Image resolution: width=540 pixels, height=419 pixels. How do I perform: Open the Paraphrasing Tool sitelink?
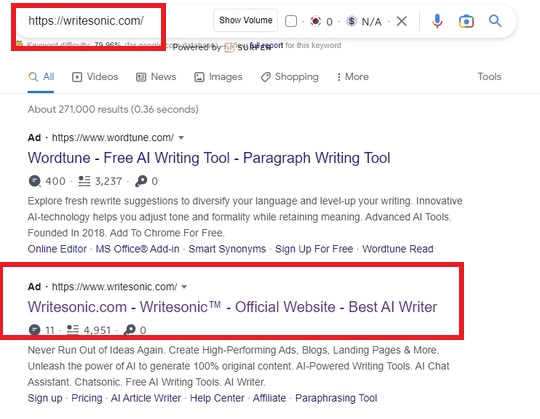pos(336,398)
